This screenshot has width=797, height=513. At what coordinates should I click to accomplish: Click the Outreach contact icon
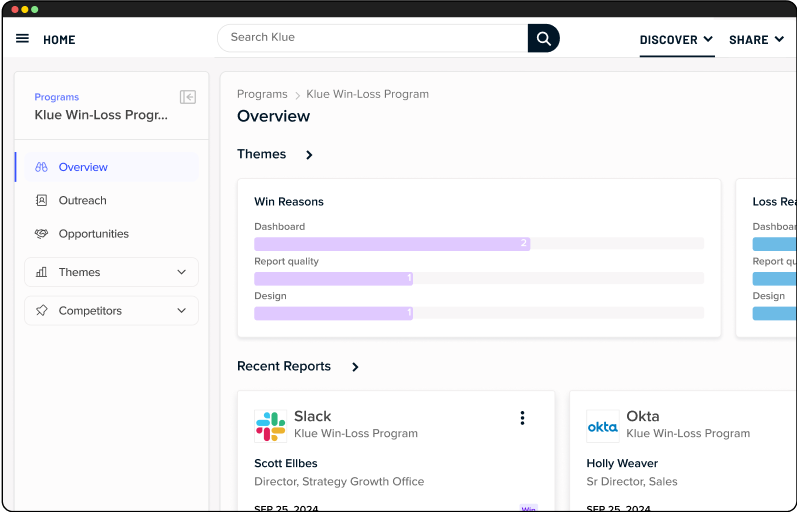tap(41, 200)
